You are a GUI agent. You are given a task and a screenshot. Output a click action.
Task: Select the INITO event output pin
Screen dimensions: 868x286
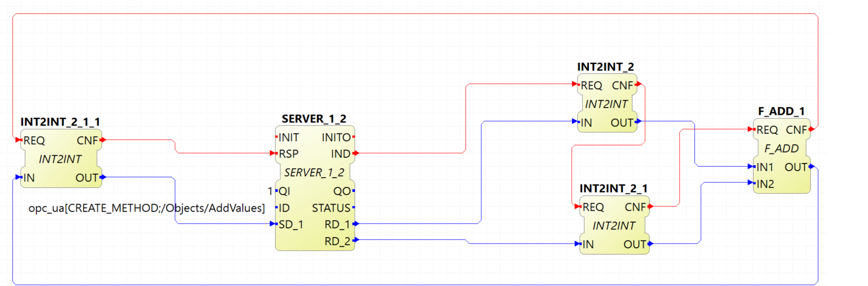tap(336, 137)
